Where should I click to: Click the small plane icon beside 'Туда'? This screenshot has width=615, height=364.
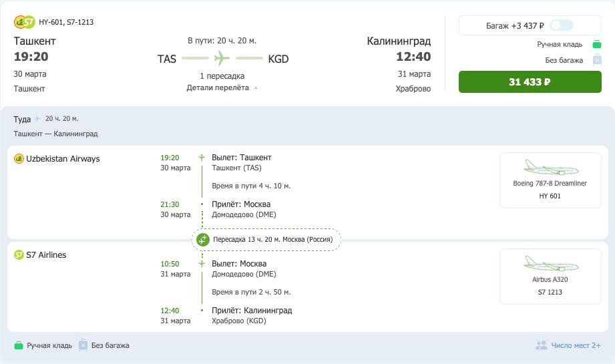37,119
